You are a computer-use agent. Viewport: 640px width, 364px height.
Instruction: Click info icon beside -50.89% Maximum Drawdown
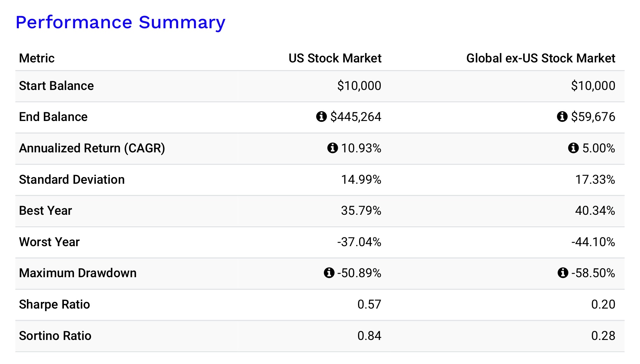[x=329, y=273]
